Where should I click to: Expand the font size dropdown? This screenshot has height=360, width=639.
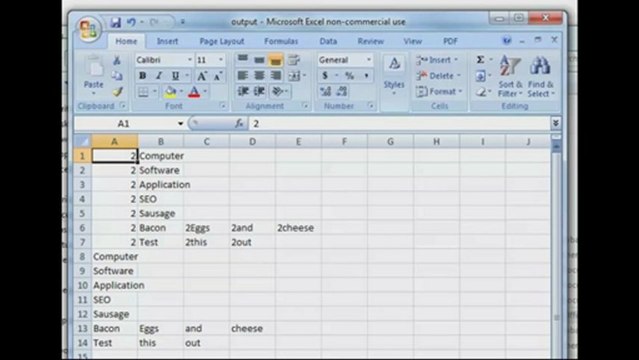(x=220, y=60)
